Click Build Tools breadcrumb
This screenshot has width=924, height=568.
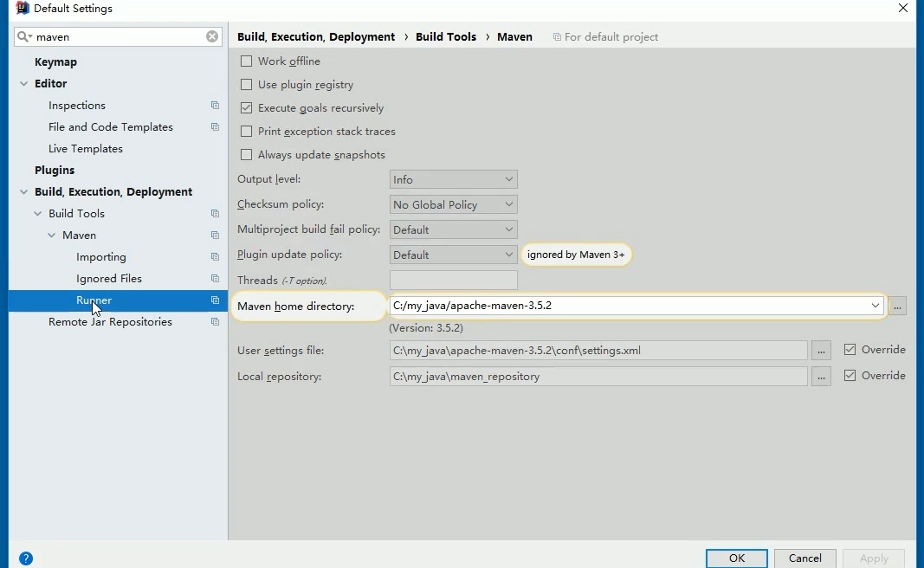(x=446, y=36)
